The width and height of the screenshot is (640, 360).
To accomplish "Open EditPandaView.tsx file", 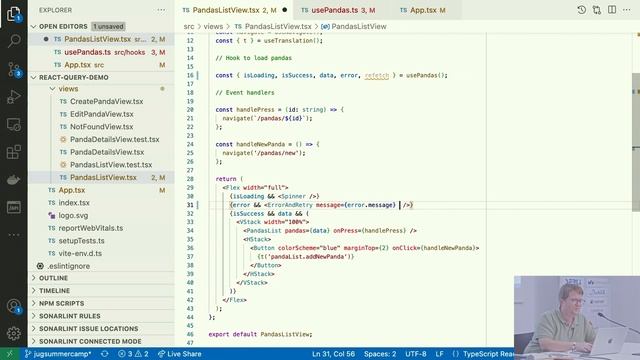I will point(102,114).
